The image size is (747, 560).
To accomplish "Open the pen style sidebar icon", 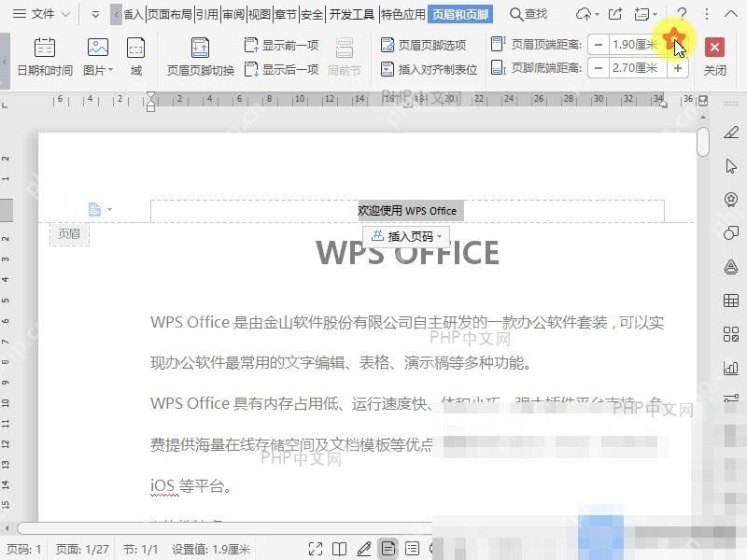I will [x=731, y=133].
